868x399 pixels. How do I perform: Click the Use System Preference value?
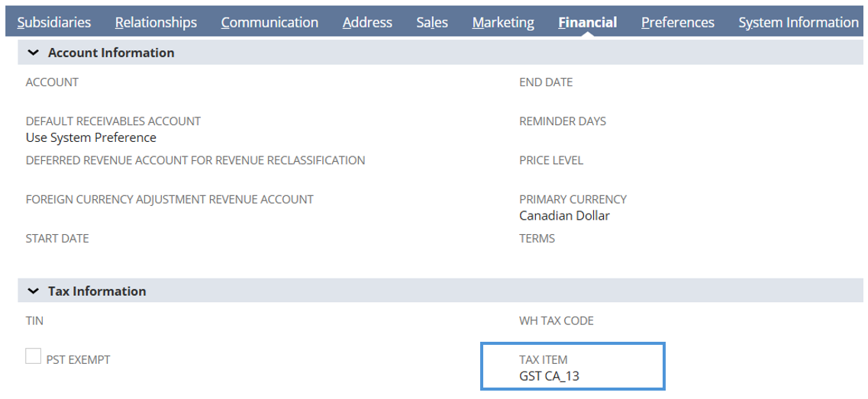(x=92, y=137)
